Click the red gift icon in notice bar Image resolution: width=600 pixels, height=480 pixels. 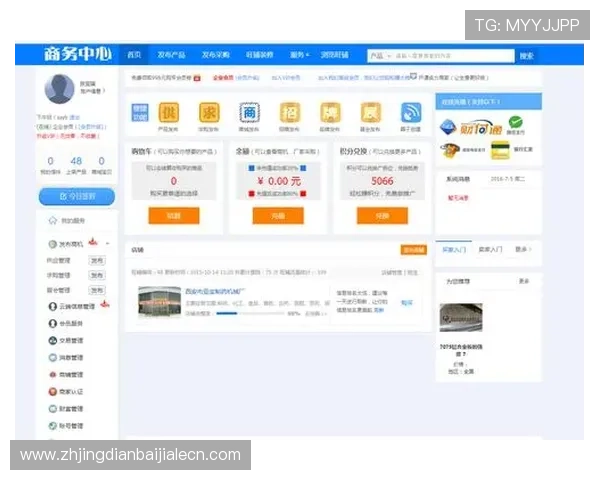click(x=197, y=78)
